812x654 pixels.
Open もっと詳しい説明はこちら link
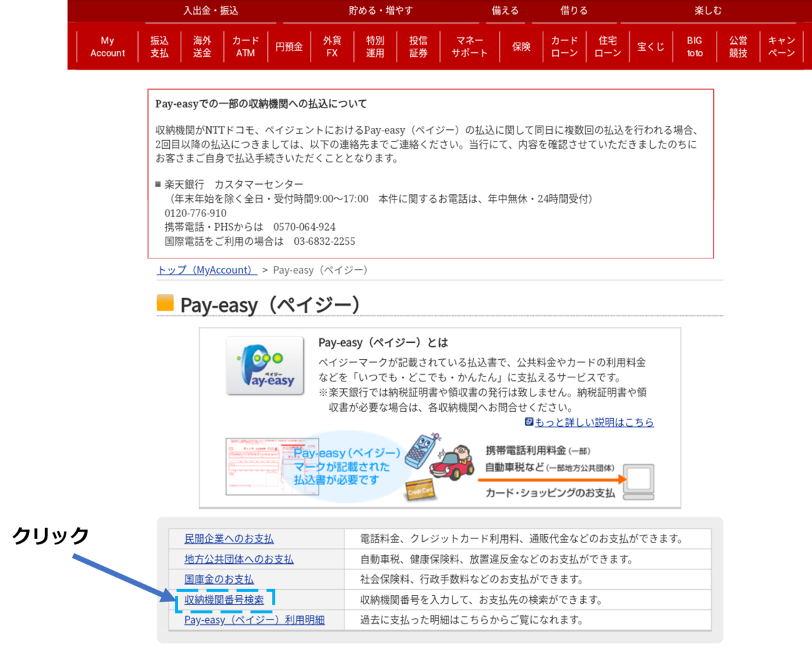[594, 422]
